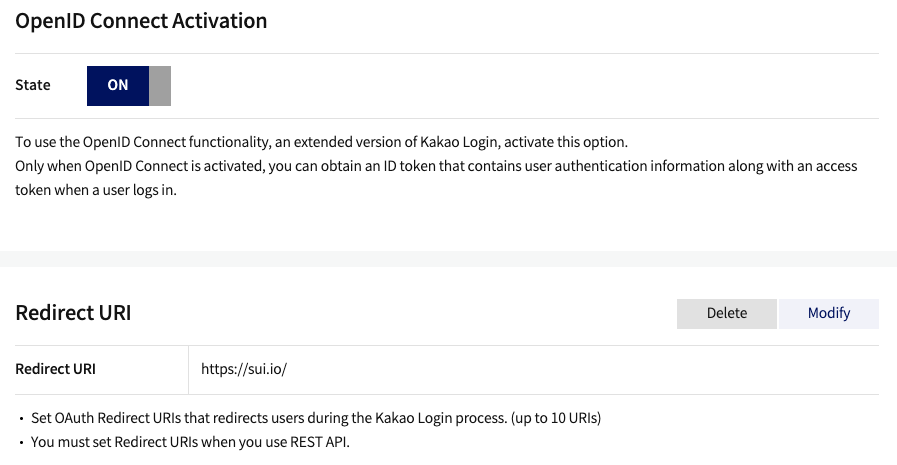This screenshot has width=897, height=465.
Task: Click the Modify button
Action: click(x=828, y=313)
